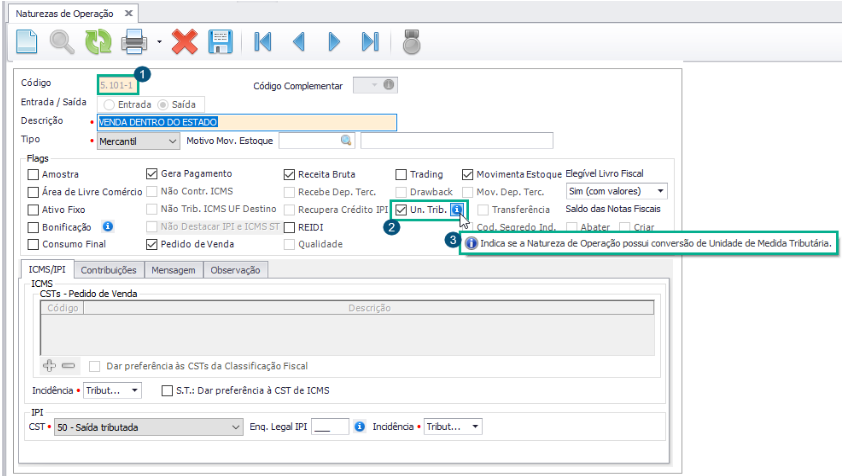Uncheck the Movimenta Estoque checkbox

pyautogui.click(x=469, y=174)
